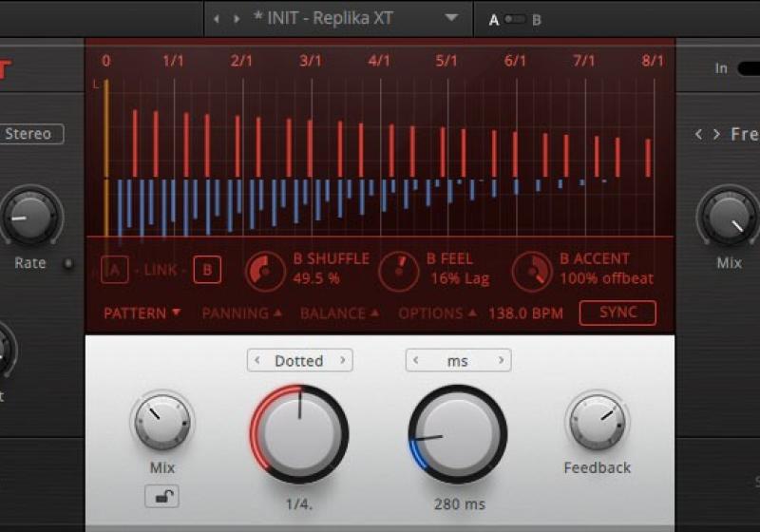760x532 pixels.
Task: Go to previous preset with left arrow
Action: click(x=216, y=19)
